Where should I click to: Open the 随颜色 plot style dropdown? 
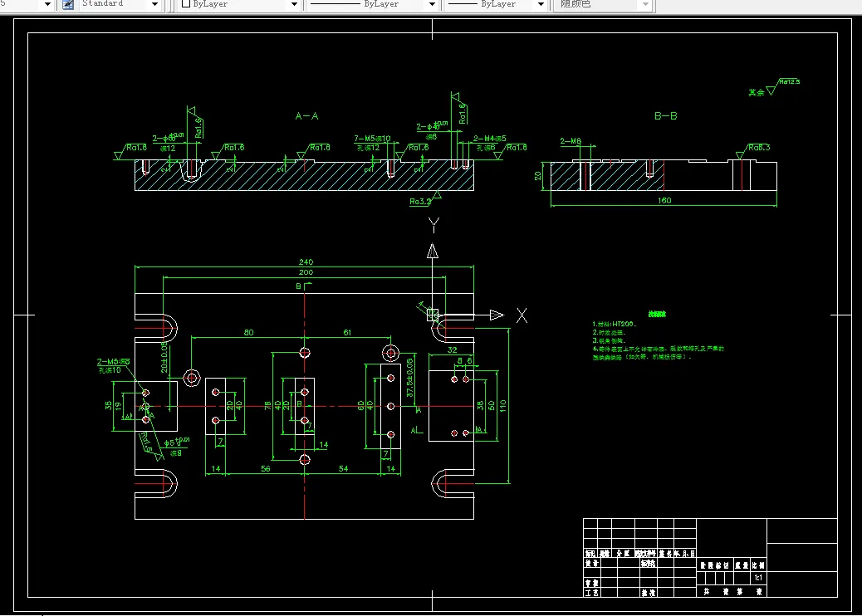pos(645,4)
